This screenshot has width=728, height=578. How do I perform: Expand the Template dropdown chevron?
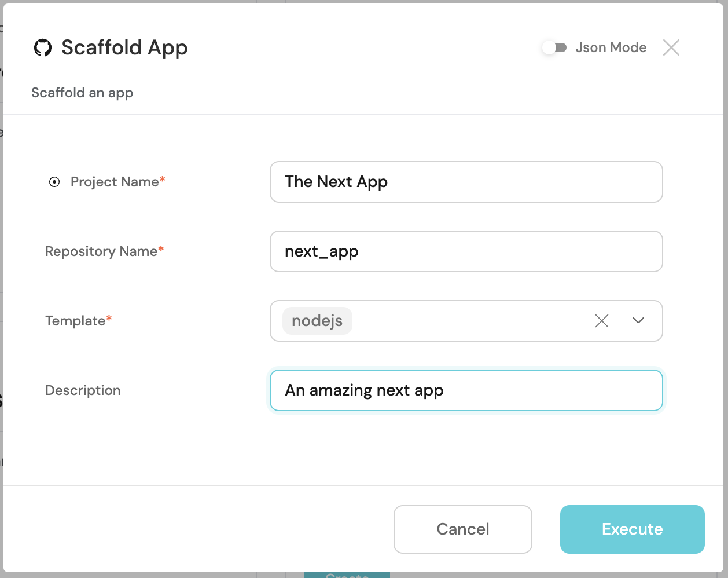pos(638,321)
